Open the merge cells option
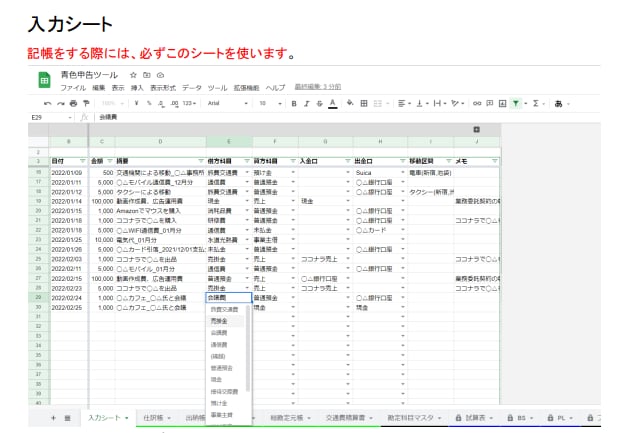 pyautogui.click(x=378, y=103)
